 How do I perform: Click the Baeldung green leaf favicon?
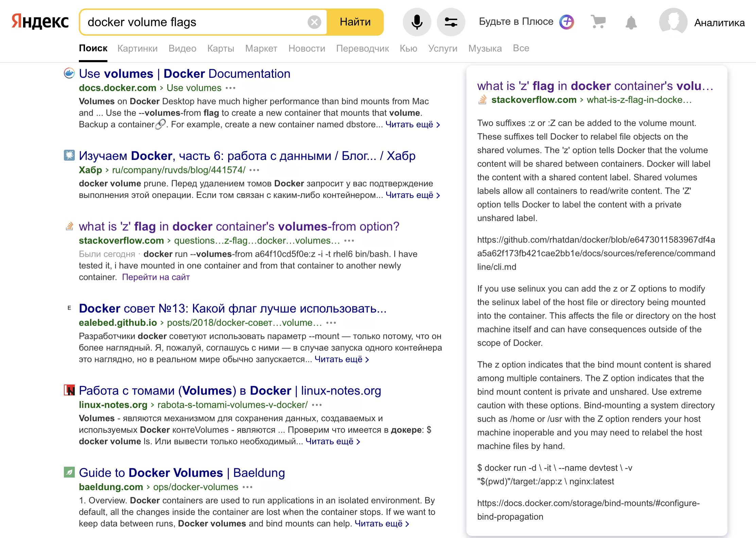(69, 472)
